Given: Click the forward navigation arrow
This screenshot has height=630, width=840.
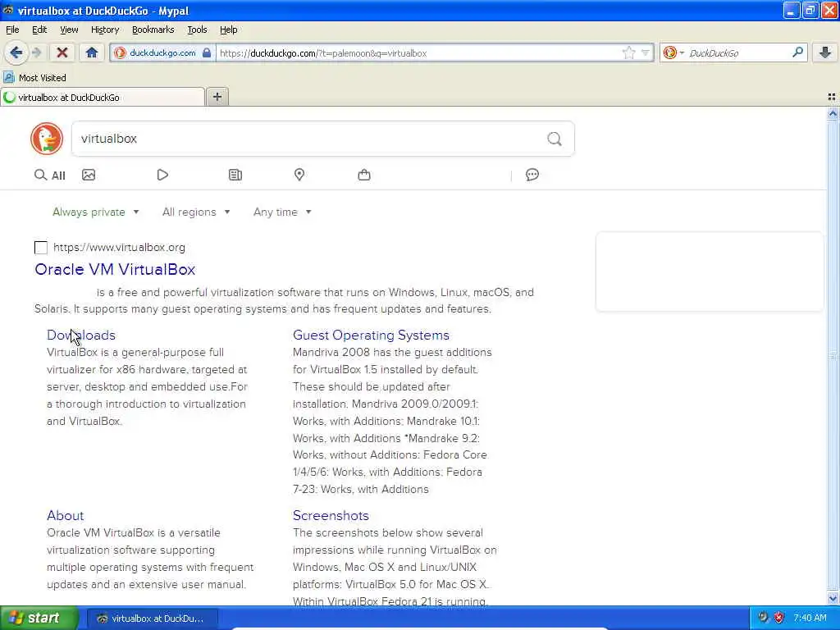Looking at the screenshot, I should click(x=36, y=52).
